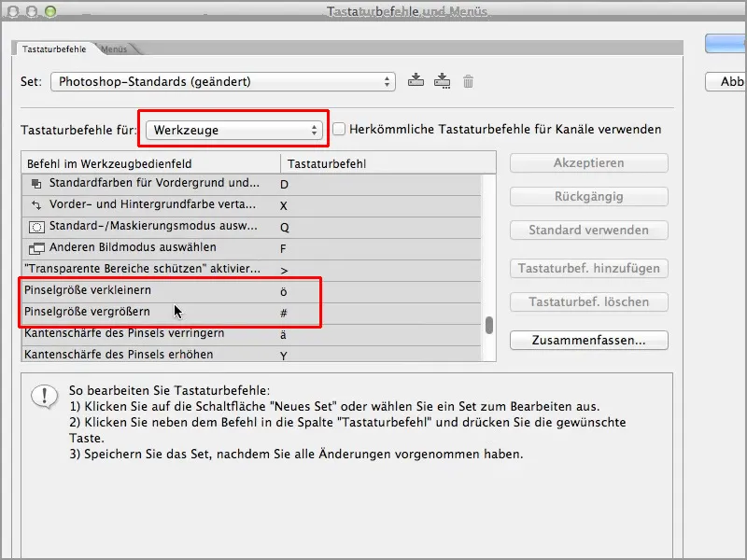Click the save set changes icon
Viewport: 747px width, 560px height.
click(416, 80)
